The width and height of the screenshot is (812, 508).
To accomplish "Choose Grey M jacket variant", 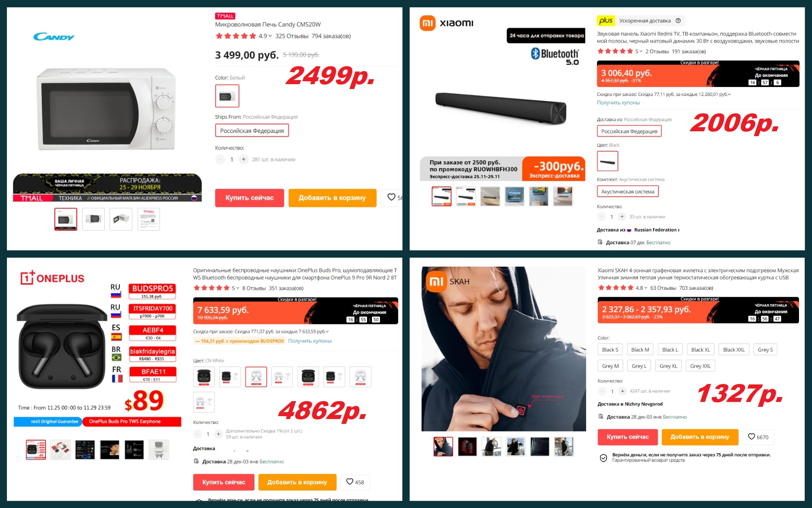I will pyautogui.click(x=610, y=366).
